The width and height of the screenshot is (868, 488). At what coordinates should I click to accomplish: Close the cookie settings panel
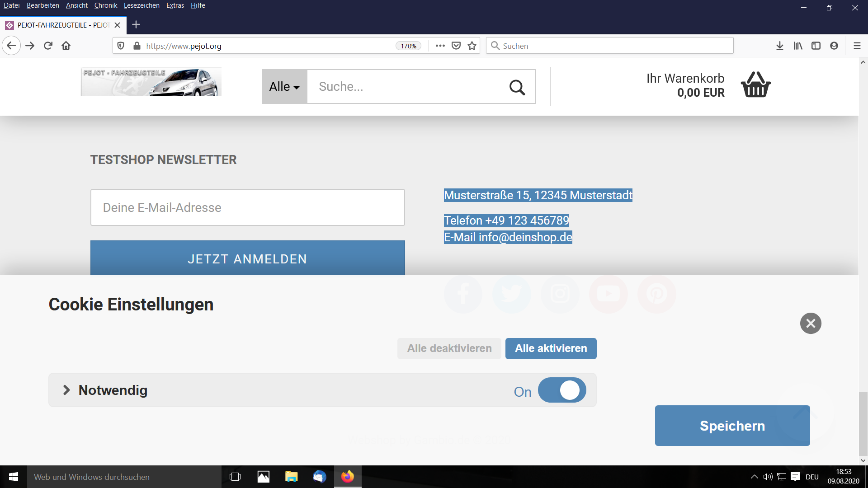coord(811,324)
